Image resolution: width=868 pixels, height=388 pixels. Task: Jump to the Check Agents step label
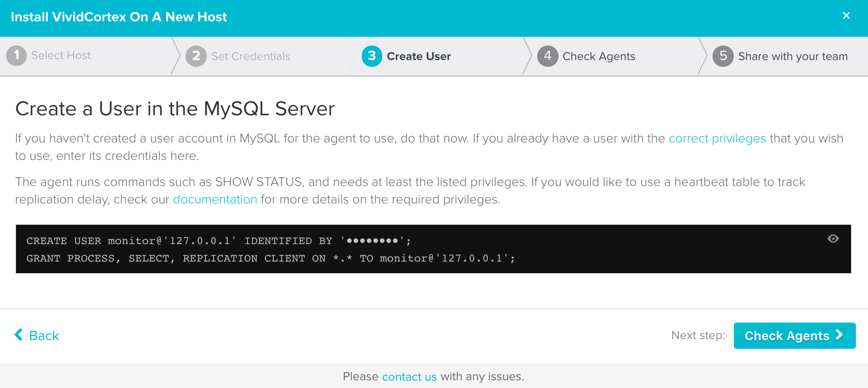(x=599, y=57)
